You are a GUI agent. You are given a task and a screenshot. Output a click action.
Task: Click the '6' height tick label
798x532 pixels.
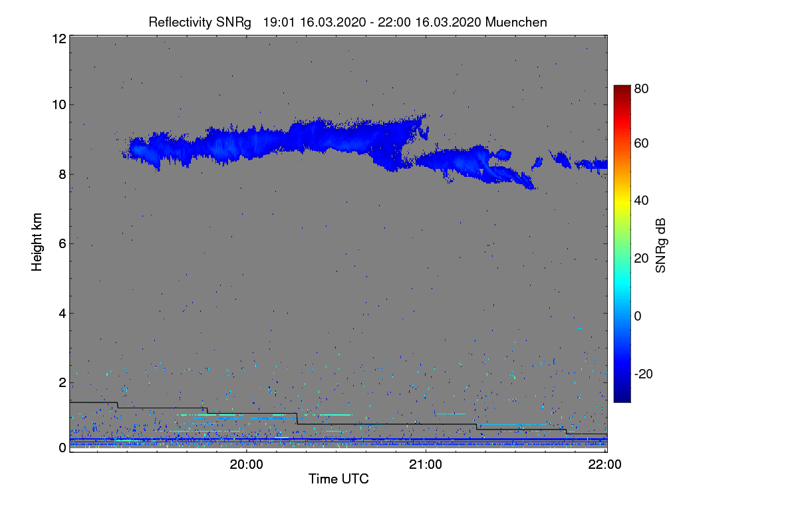pyautogui.click(x=62, y=244)
